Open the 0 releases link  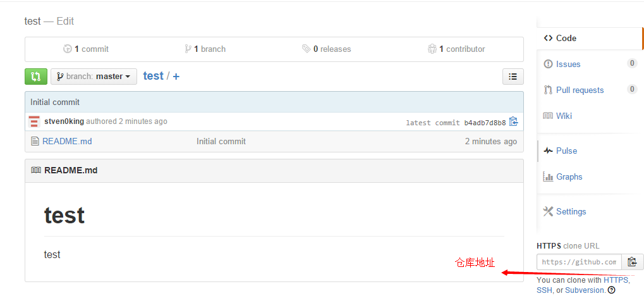327,49
